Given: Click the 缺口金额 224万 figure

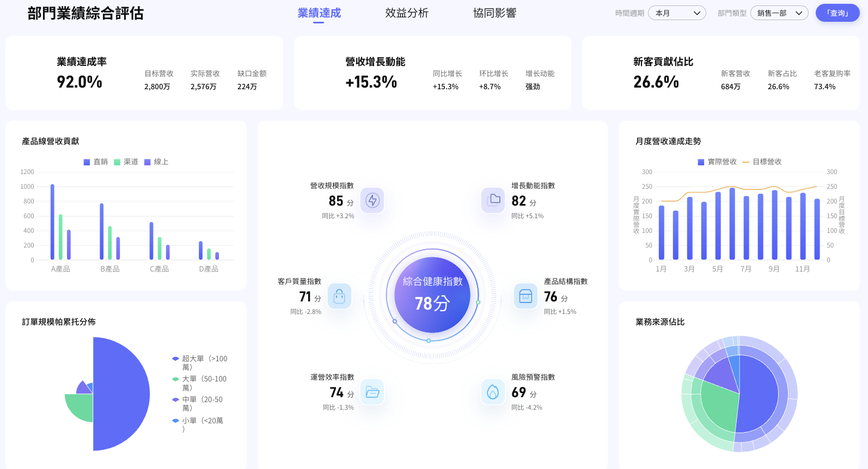Looking at the screenshot, I should click(247, 87).
